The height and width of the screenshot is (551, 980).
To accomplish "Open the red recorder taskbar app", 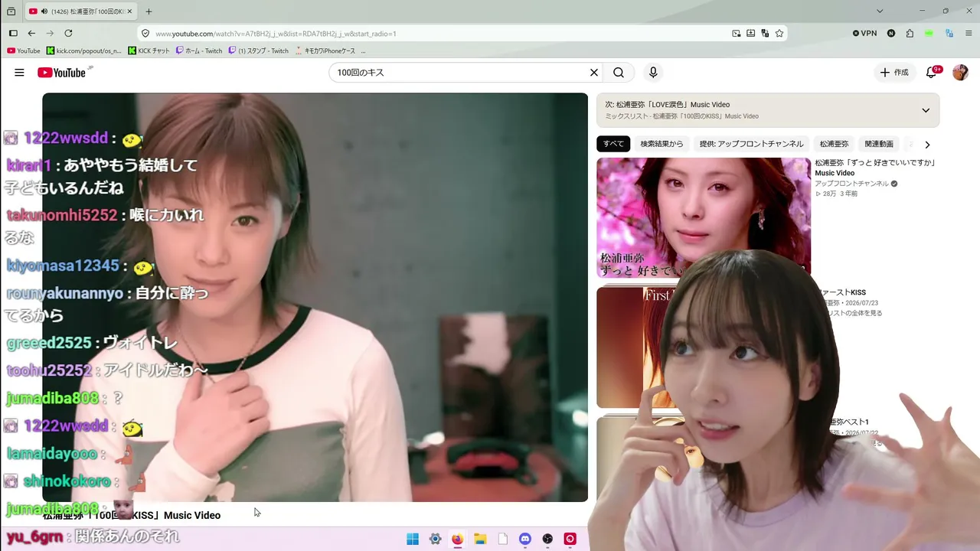I will [x=570, y=539].
